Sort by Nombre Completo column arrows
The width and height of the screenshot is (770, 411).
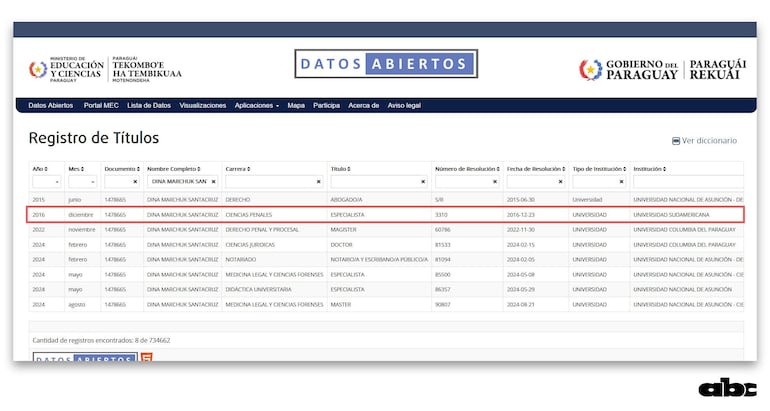199,169
